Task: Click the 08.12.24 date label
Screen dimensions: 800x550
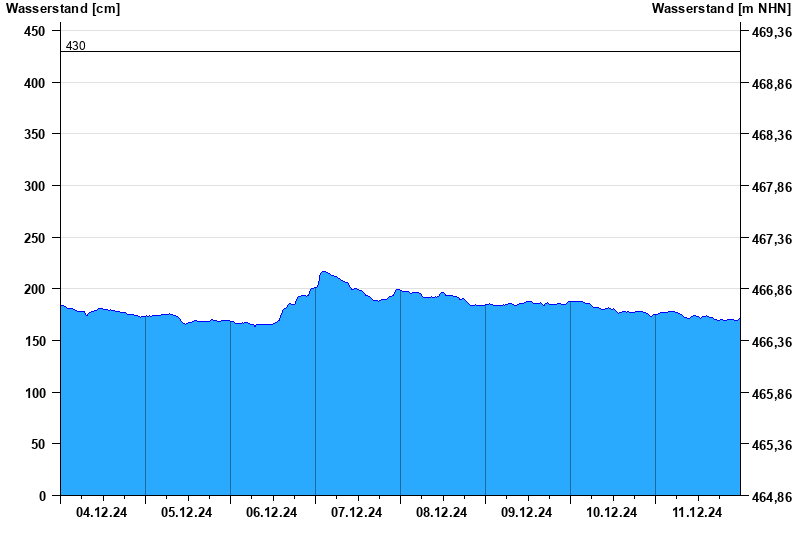Action: click(x=442, y=513)
